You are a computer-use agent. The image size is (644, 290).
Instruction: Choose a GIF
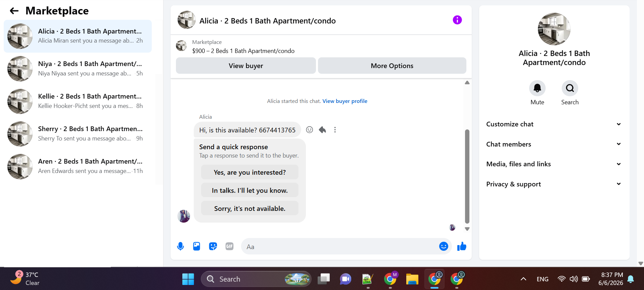point(229,246)
